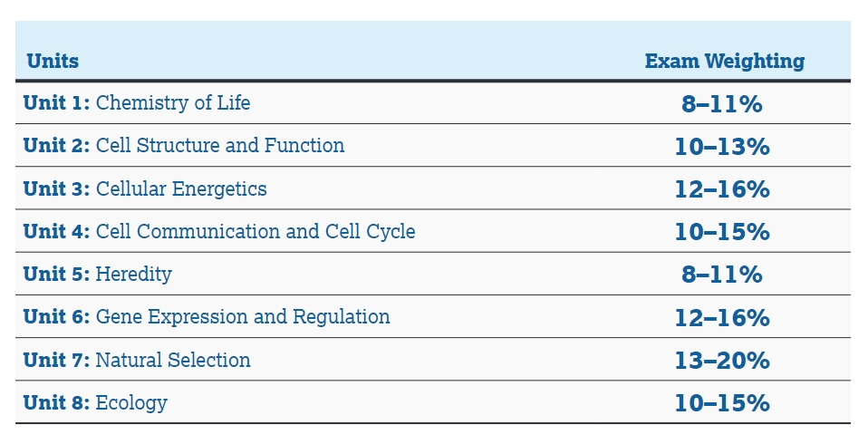868x444 pixels.
Task: Select Unit 4: Cell Communication and Cell Cycle
Action: tap(219, 231)
